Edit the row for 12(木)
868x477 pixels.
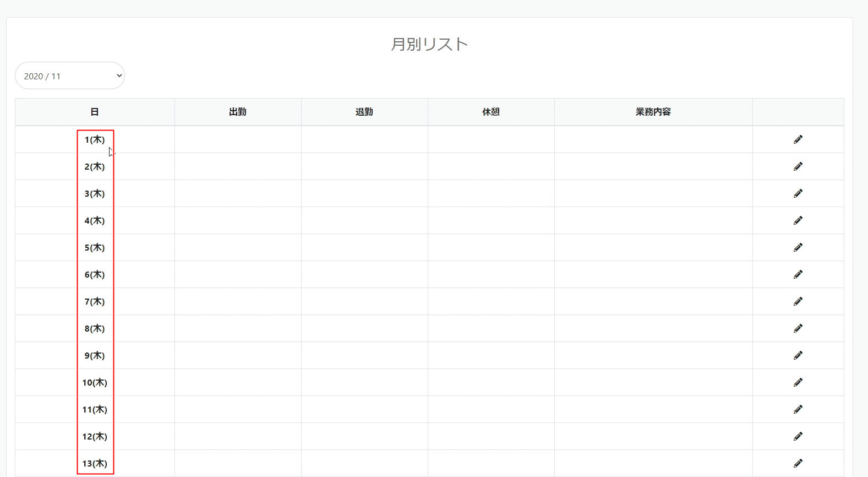pyautogui.click(x=798, y=436)
